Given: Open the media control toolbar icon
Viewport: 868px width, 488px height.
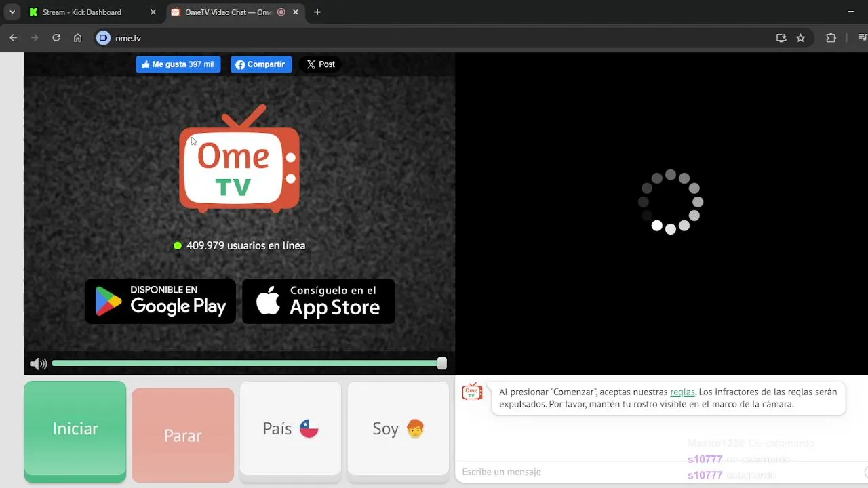Looking at the screenshot, I should pyautogui.click(x=862, y=38).
